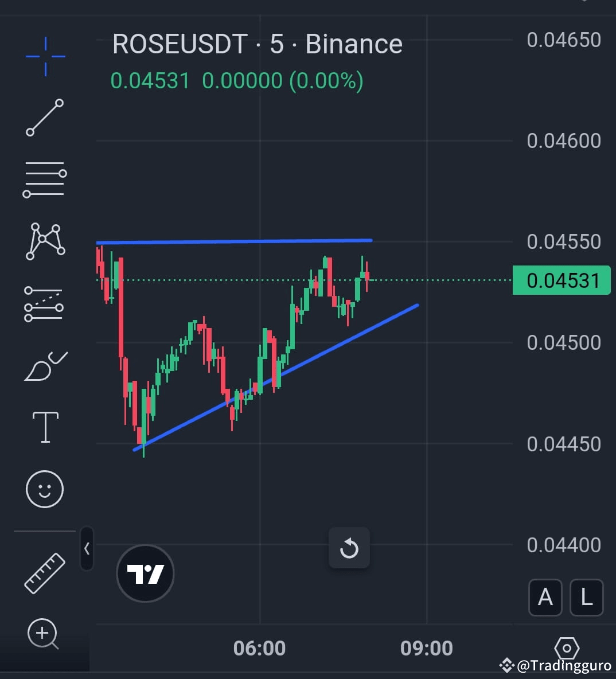This screenshot has width=616, height=679.
Task: Open the emoji sticker tool
Action: click(45, 488)
